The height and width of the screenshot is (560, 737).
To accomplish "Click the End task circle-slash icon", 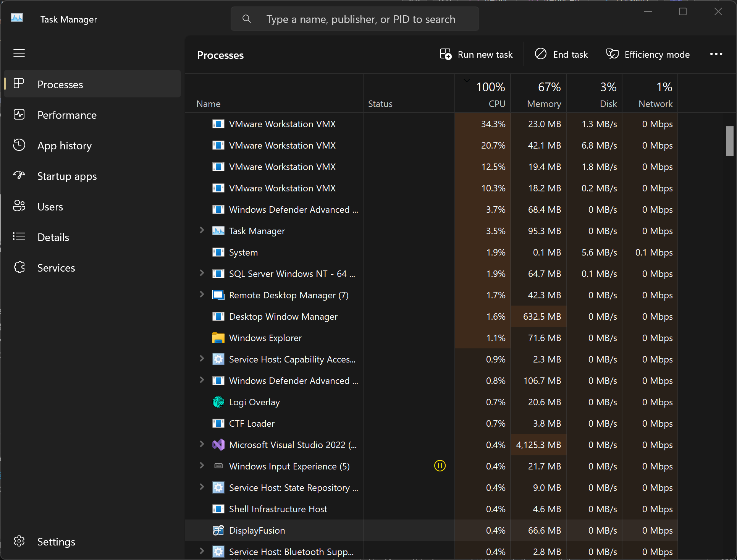I will (540, 54).
